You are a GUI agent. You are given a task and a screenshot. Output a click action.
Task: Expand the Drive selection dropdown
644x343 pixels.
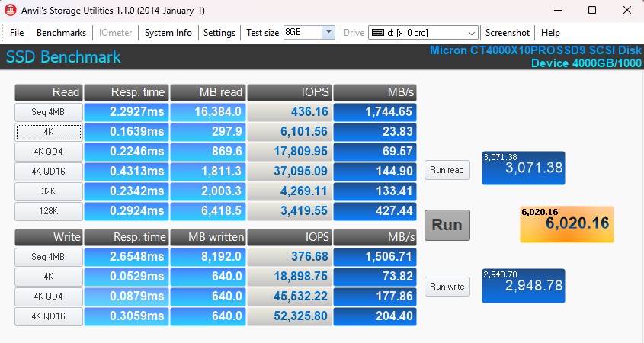[471, 33]
